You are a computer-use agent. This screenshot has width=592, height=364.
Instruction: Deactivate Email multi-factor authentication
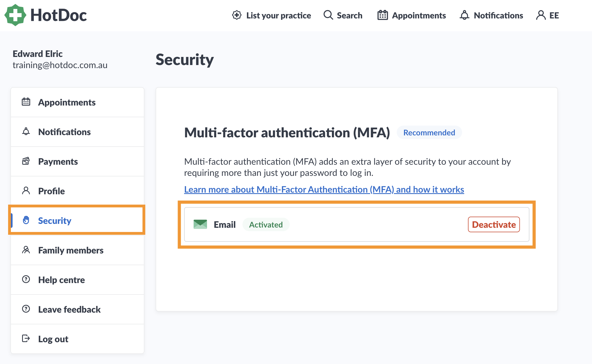pyautogui.click(x=494, y=225)
